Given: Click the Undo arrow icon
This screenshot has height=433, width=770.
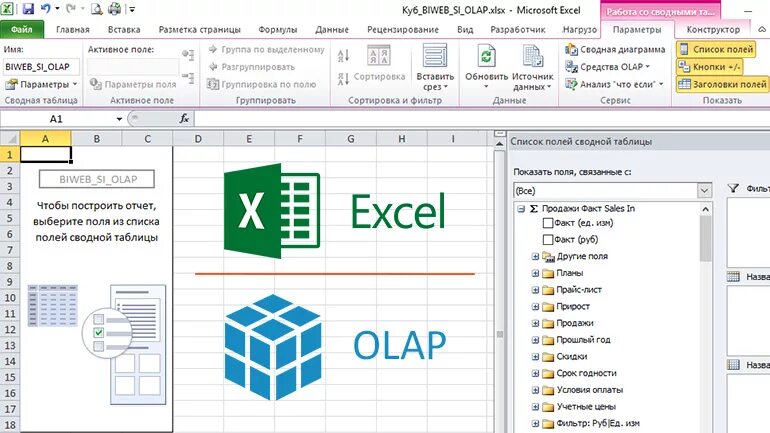Looking at the screenshot, I should pos(45,9).
